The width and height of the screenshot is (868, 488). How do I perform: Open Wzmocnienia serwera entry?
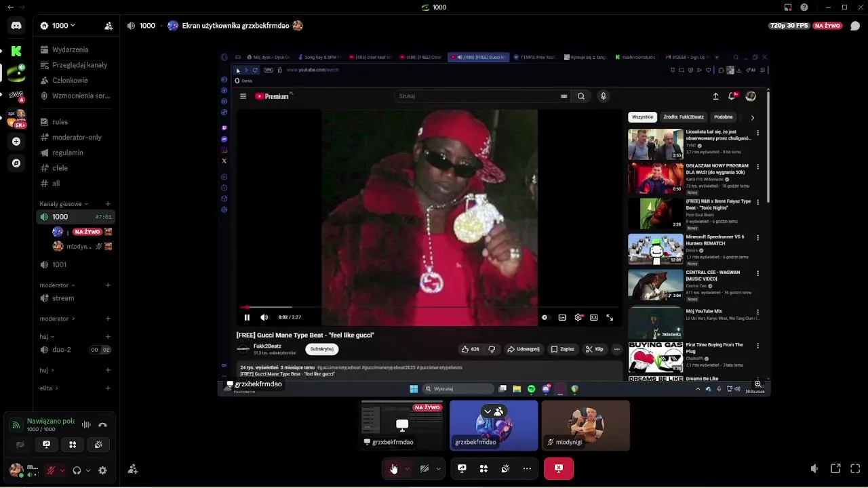click(76, 96)
